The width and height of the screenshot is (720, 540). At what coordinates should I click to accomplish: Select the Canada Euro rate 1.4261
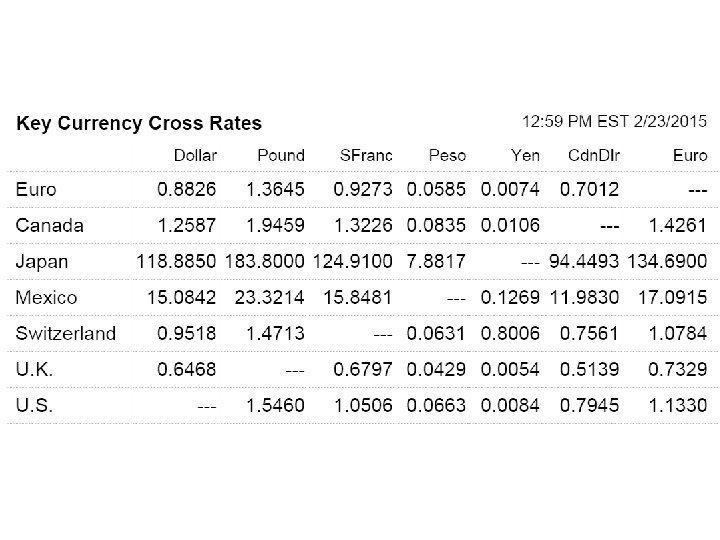pos(679,224)
